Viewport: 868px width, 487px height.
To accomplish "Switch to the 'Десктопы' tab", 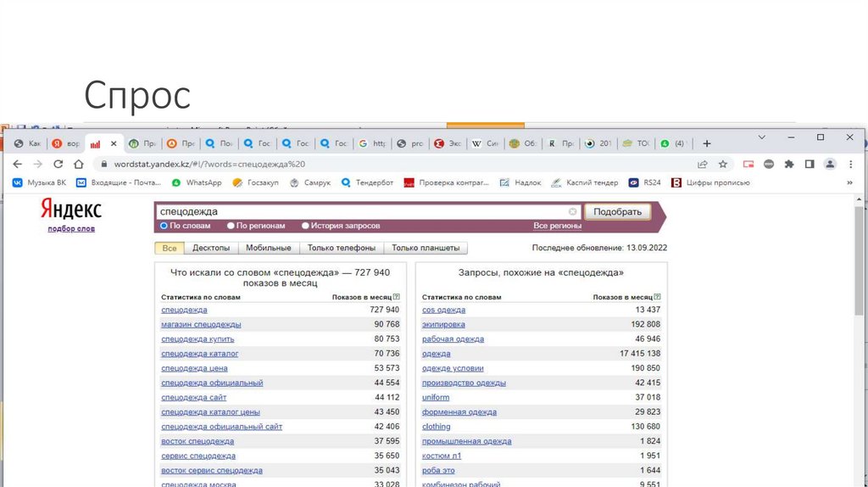I will click(x=211, y=248).
